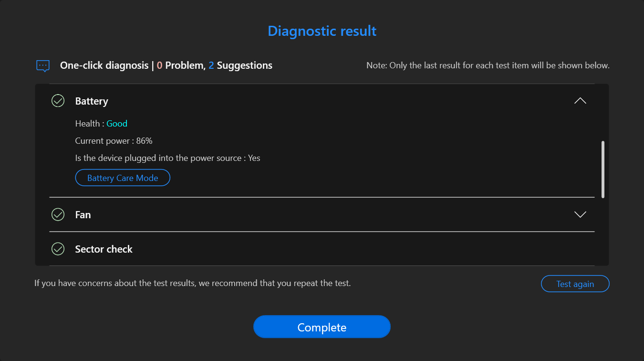Click the vertical scrollbar in the results list
Screen dimensions: 644x361
click(x=603, y=169)
